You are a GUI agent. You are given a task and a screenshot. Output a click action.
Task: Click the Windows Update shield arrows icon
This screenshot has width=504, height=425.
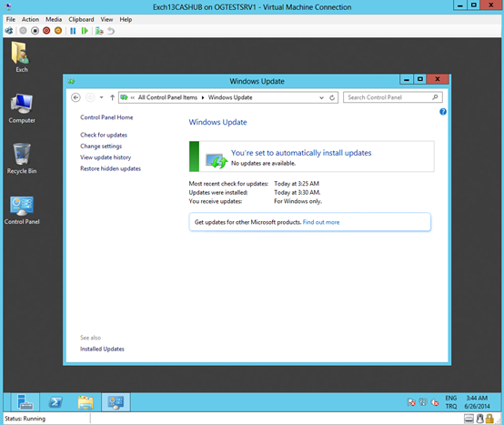pos(217,161)
